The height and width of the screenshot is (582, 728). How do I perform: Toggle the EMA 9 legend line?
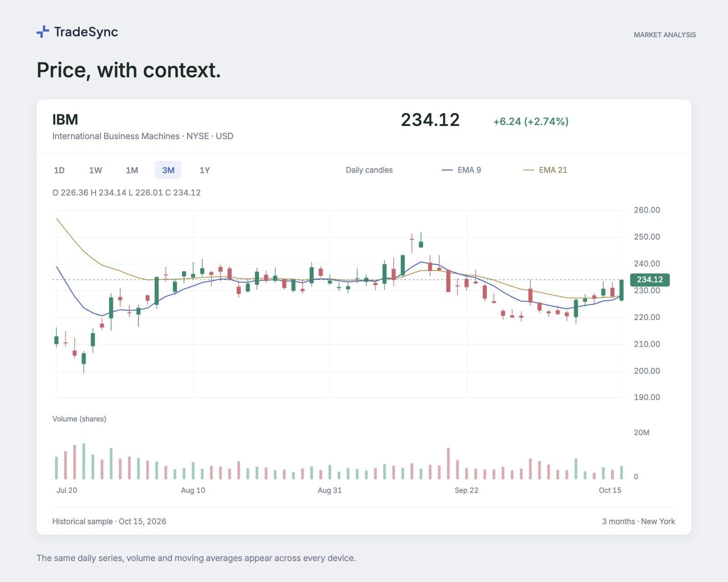[461, 170]
